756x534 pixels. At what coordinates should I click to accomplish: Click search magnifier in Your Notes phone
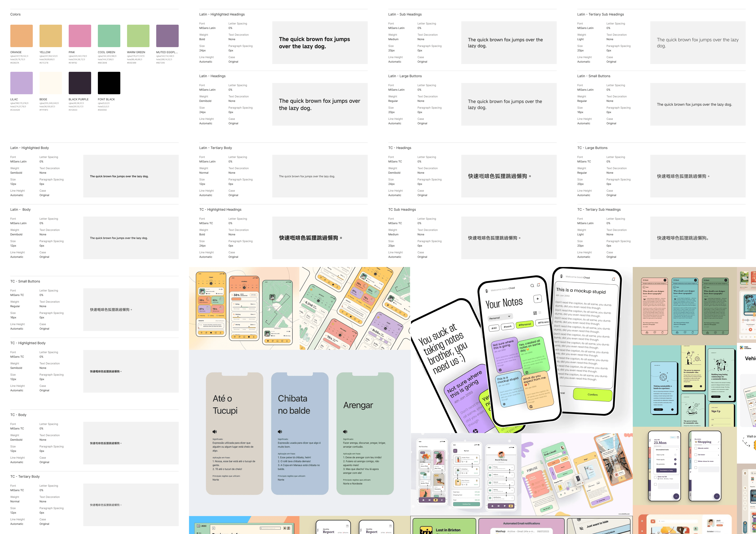click(532, 286)
